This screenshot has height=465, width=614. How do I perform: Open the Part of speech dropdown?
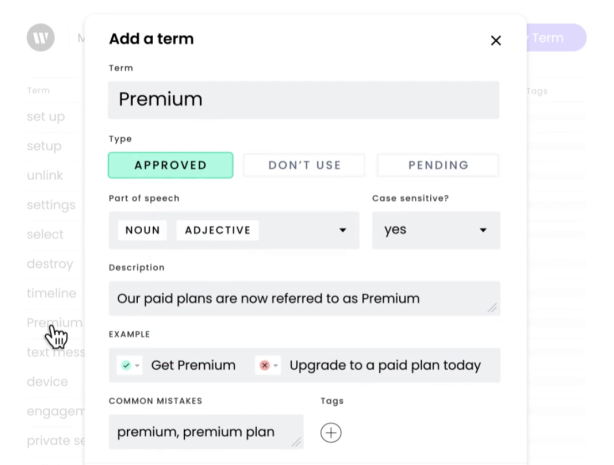coord(342,230)
